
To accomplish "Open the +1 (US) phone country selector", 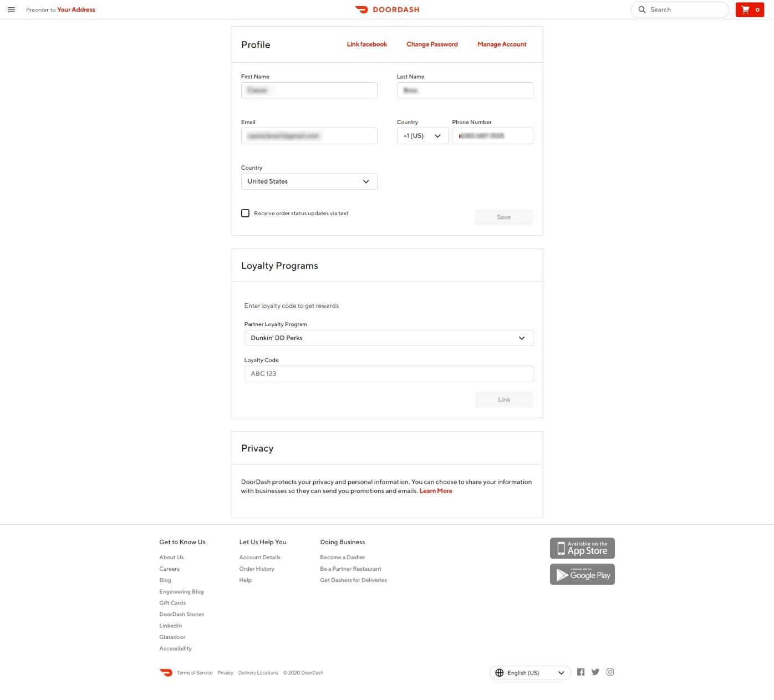I will pos(422,135).
